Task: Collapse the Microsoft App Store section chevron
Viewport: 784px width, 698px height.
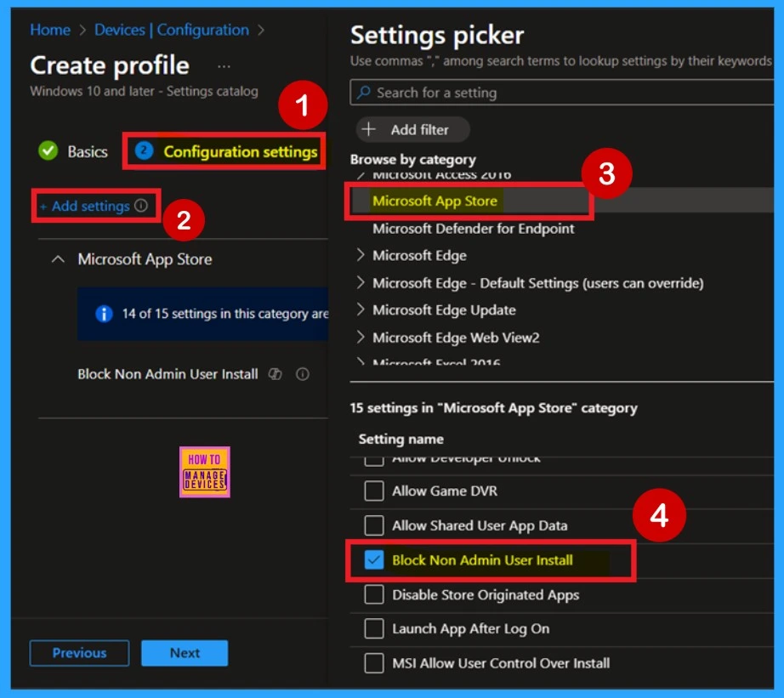Action: pos(58,259)
